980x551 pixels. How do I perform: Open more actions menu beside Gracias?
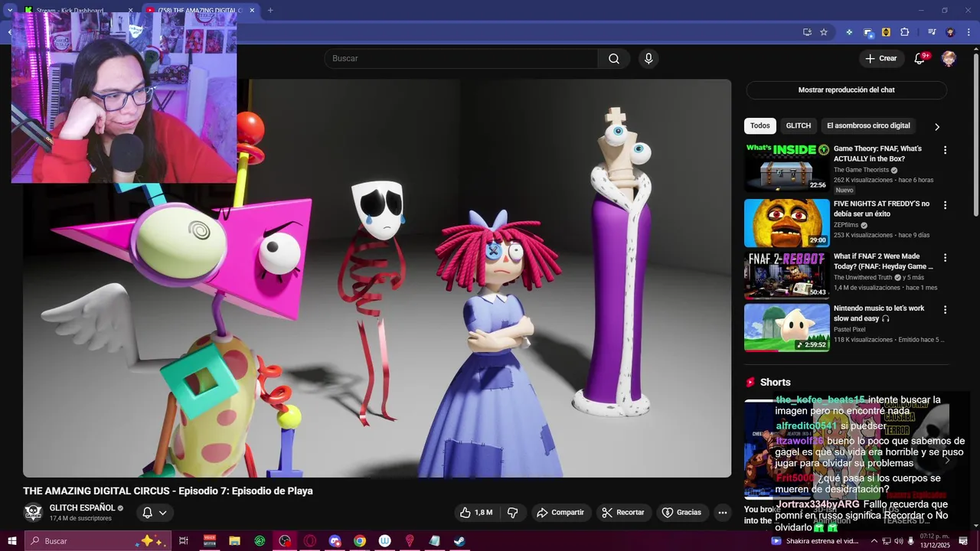pyautogui.click(x=722, y=513)
